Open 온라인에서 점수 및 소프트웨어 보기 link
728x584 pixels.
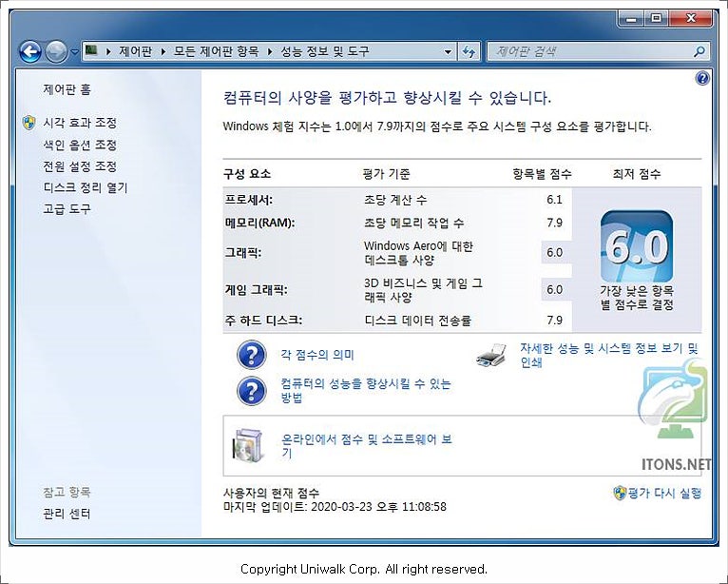[x=367, y=445]
